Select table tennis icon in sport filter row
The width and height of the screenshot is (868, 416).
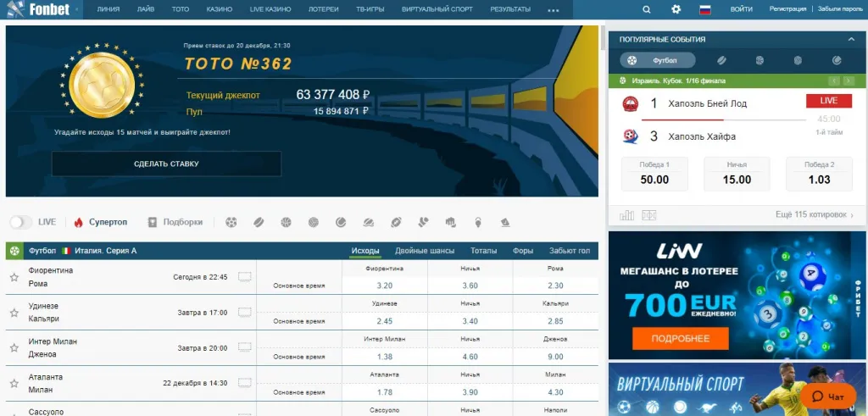point(368,222)
